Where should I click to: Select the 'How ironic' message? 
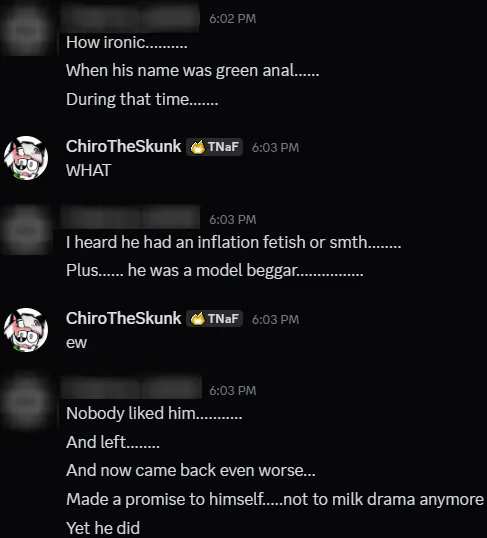coord(127,43)
